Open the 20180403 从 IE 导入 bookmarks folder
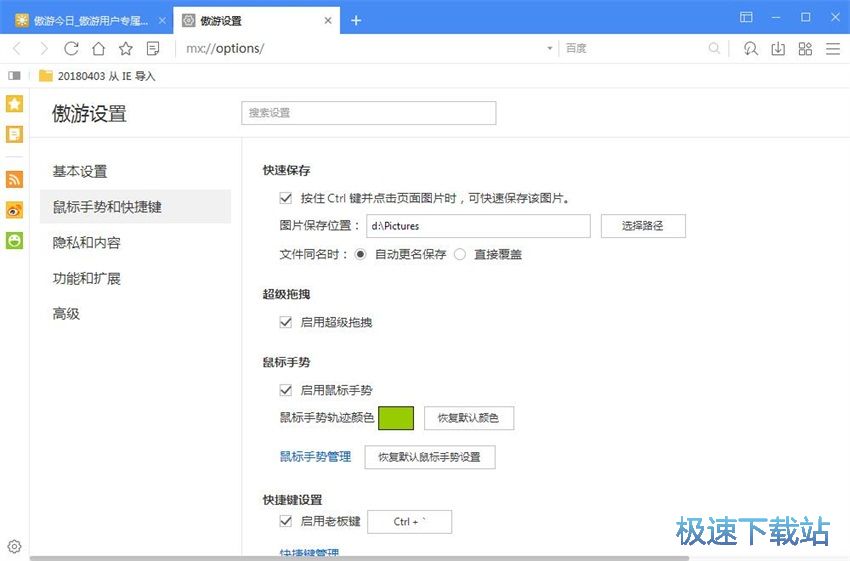The image size is (850, 561). click(98, 76)
